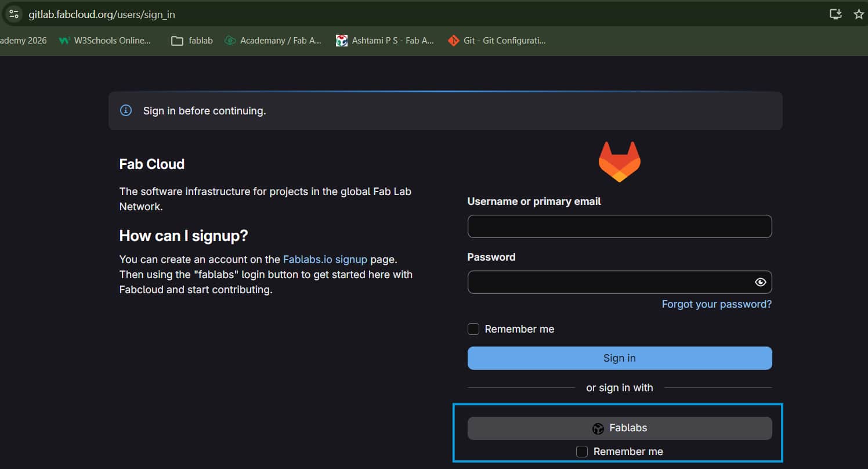Click the "How can I signup?" heading
This screenshot has width=868, height=469.
point(183,236)
